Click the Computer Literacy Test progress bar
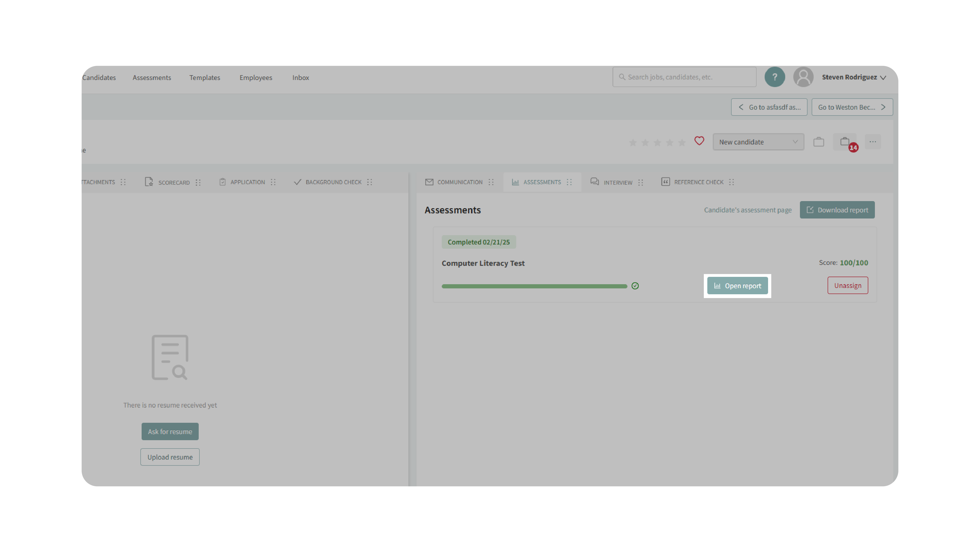This screenshot has width=980, height=552. (x=534, y=286)
